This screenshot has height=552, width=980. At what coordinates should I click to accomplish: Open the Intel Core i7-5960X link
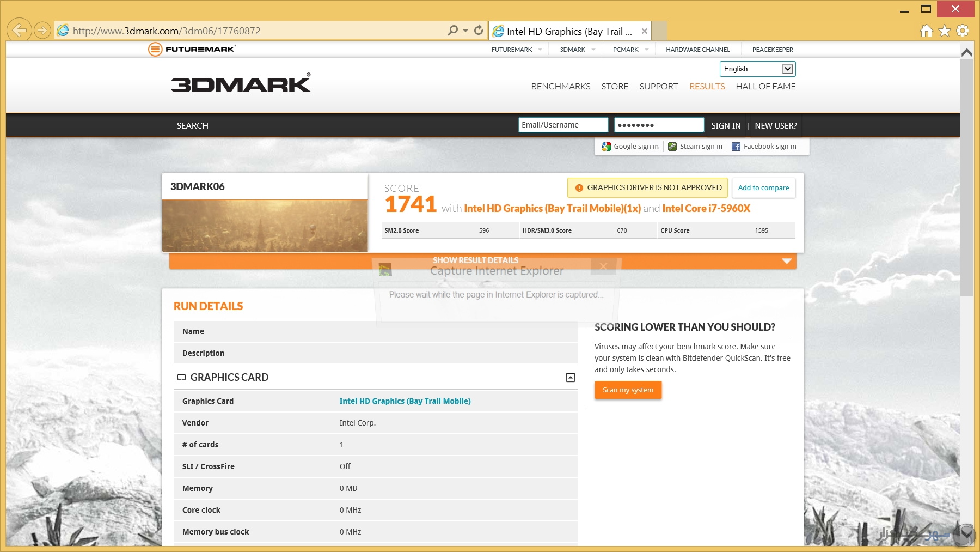(706, 209)
